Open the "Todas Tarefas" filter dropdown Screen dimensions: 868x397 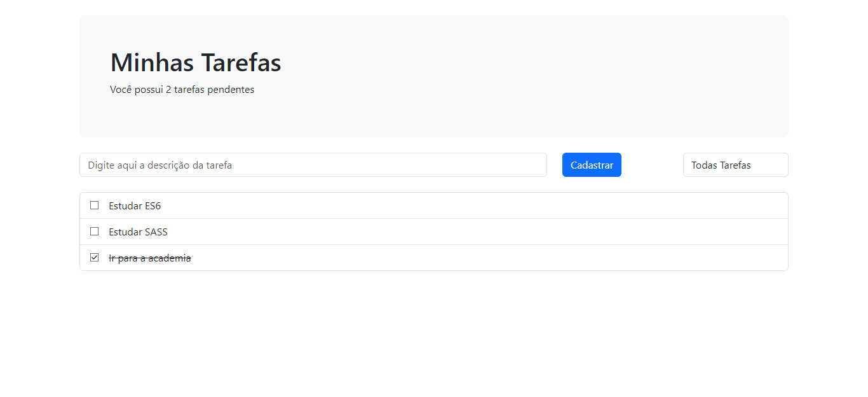pyautogui.click(x=735, y=165)
